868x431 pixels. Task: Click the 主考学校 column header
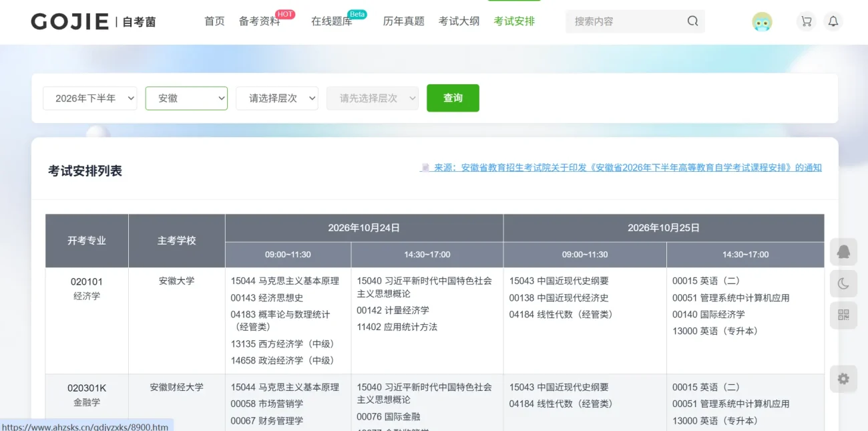(177, 241)
